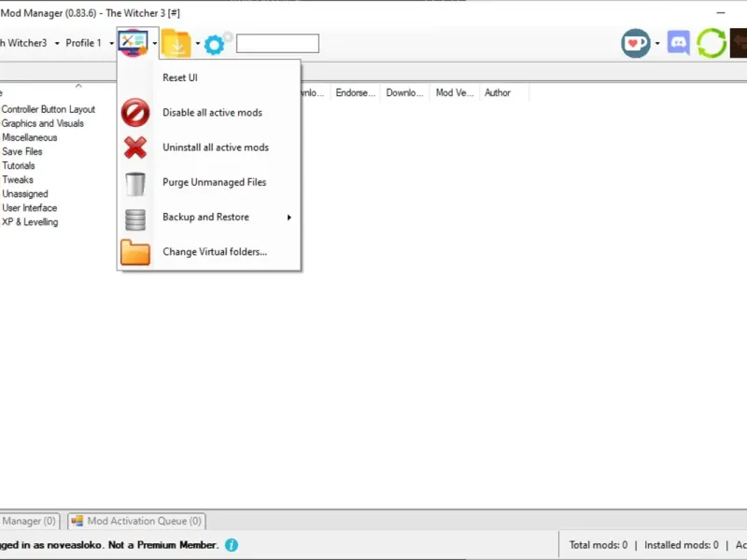
Task: Select the XP & Levelling category
Action: (x=30, y=222)
